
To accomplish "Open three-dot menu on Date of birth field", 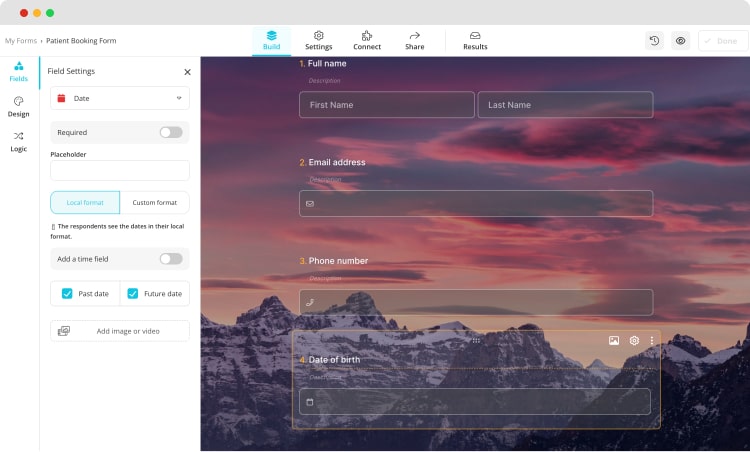I will coord(652,341).
